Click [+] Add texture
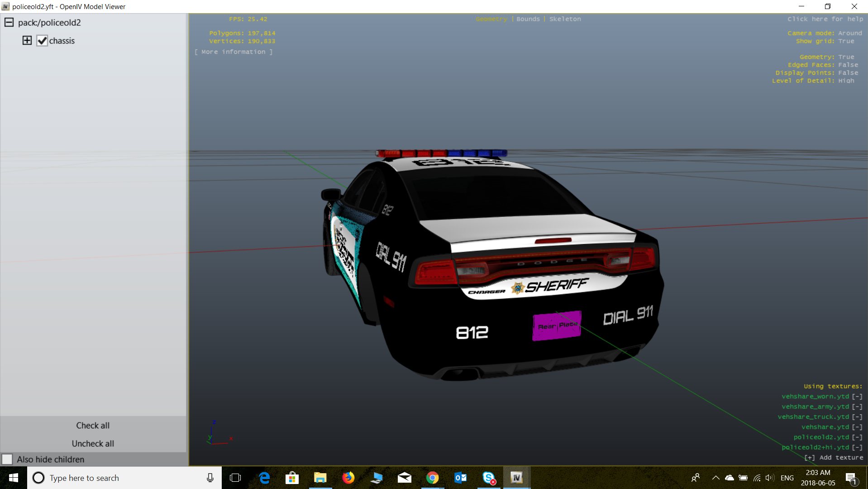 pos(834,458)
